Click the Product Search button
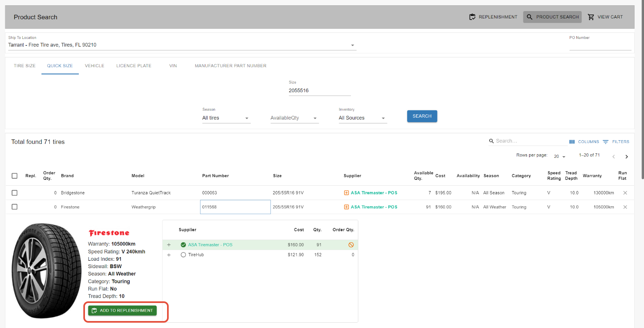 552,17
